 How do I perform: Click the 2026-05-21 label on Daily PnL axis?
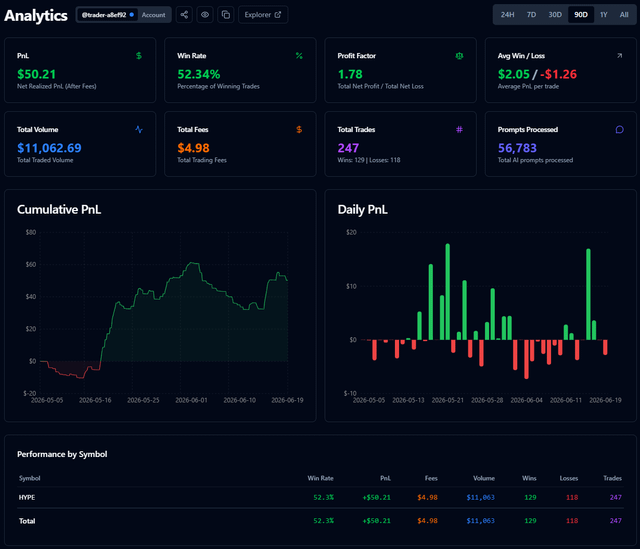point(447,400)
